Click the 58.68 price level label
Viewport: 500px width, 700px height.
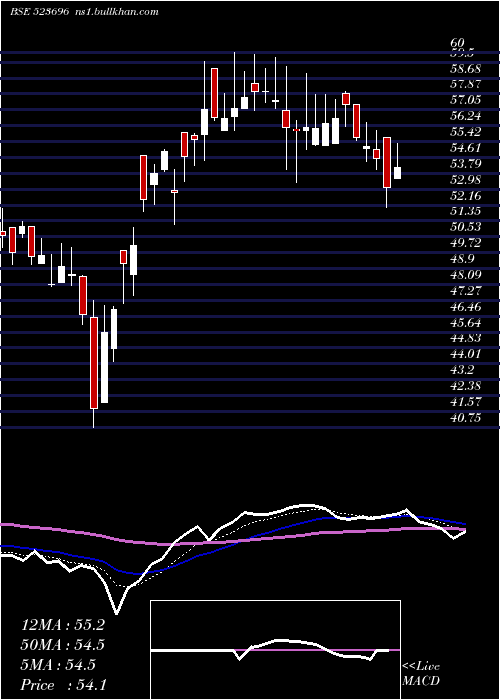coord(466,69)
